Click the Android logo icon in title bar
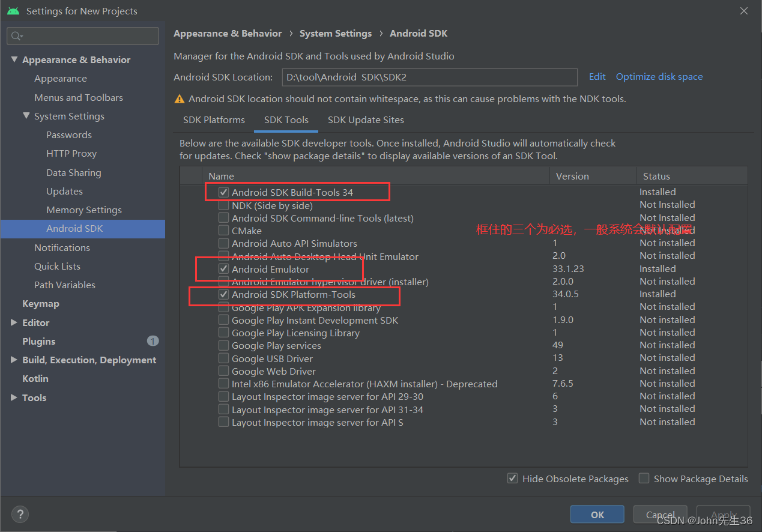This screenshot has height=532, width=762. click(x=13, y=11)
